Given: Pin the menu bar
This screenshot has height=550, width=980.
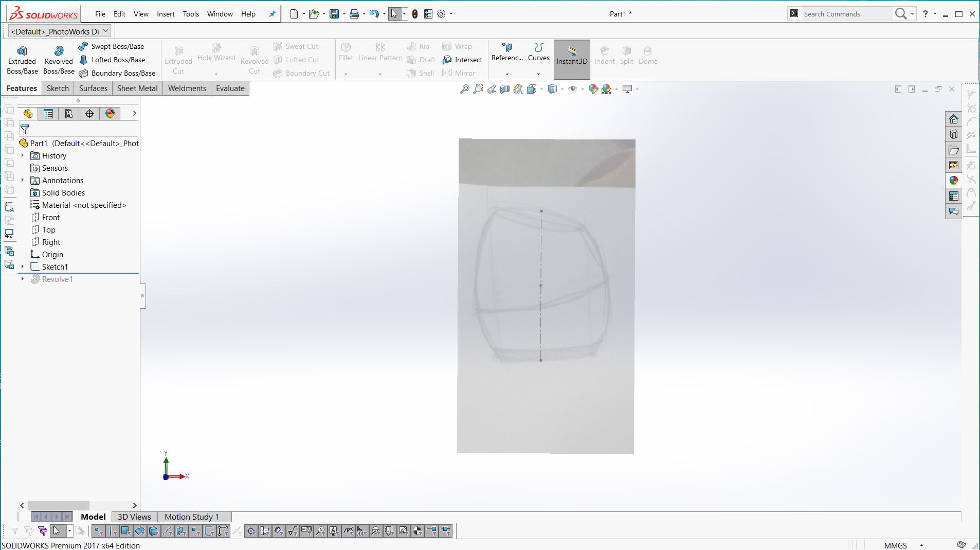Looking at the screenshot, I should pyautogui.click(x=273, y=14).
